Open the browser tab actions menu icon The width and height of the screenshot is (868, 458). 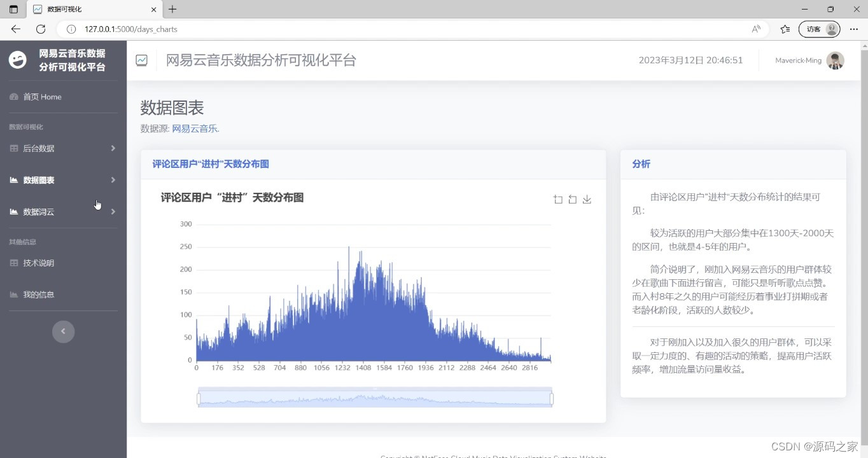coord(13,10)
